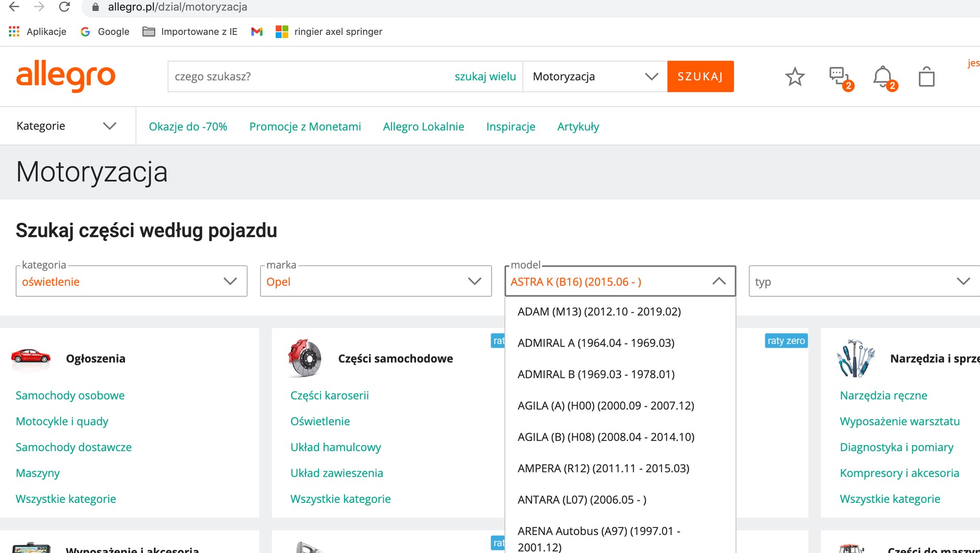Open the Inspiracje tab
The image size is (980, 553).
click(x=510, y=127)
